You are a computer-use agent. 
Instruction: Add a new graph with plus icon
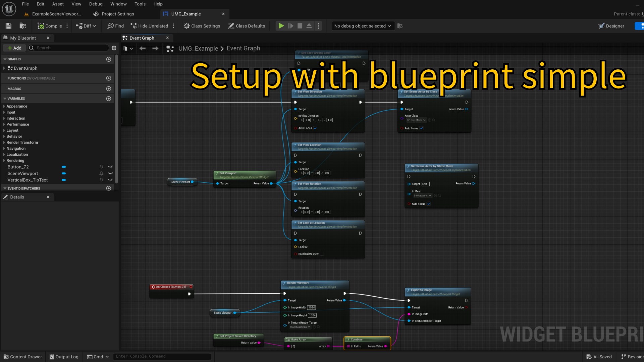click(109, 59)
